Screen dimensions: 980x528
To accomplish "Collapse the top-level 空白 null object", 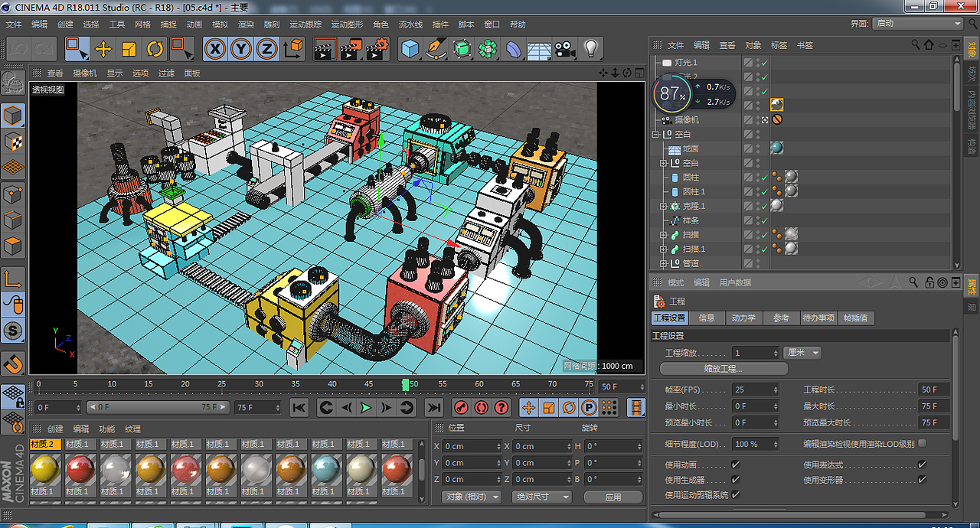I will point(656,134).
